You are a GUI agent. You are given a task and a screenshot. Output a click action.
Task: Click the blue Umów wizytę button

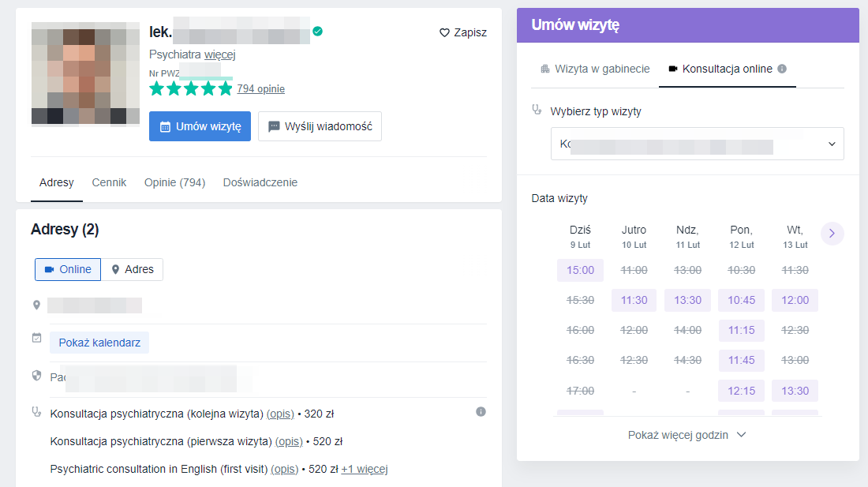coord(200,126)
